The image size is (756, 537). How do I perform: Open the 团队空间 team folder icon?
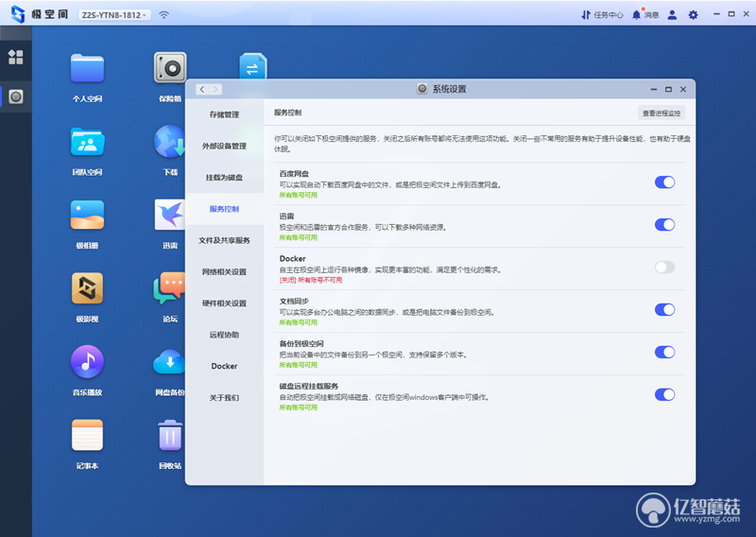click(x=87, y=142)
